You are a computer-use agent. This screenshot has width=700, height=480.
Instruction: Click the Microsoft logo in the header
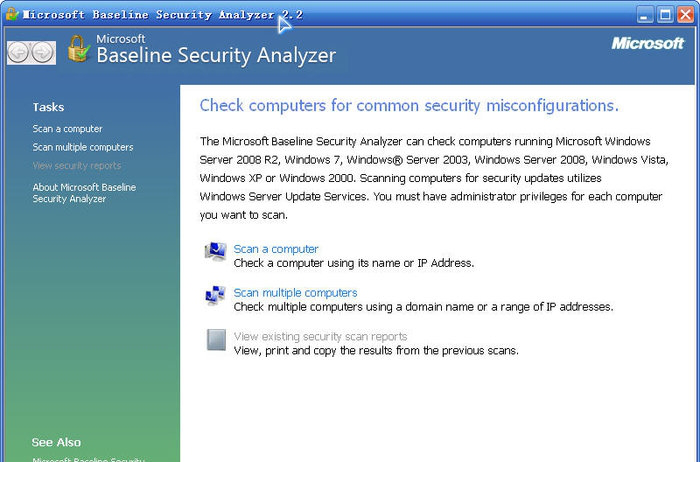(x=647, y=43)
